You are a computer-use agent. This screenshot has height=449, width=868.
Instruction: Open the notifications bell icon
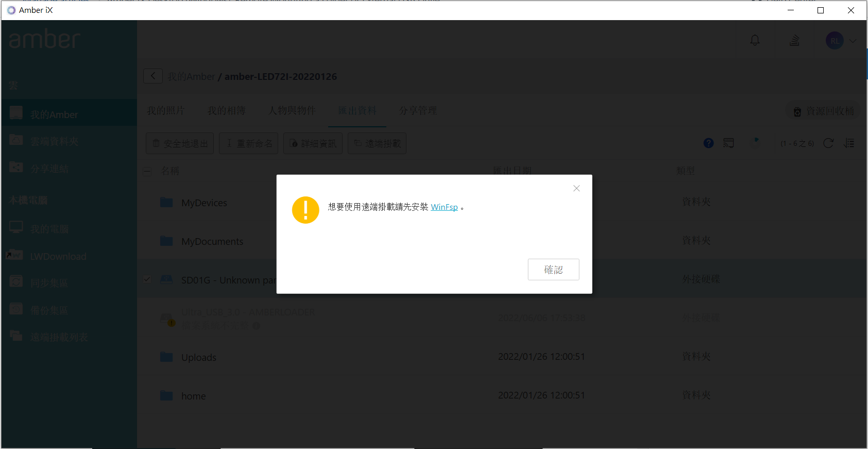[755, 40]
